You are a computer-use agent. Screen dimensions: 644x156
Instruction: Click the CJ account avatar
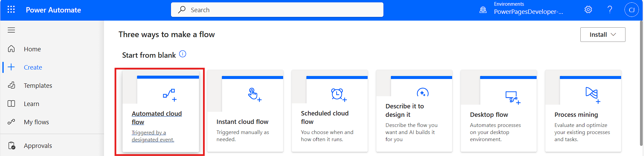631,10
